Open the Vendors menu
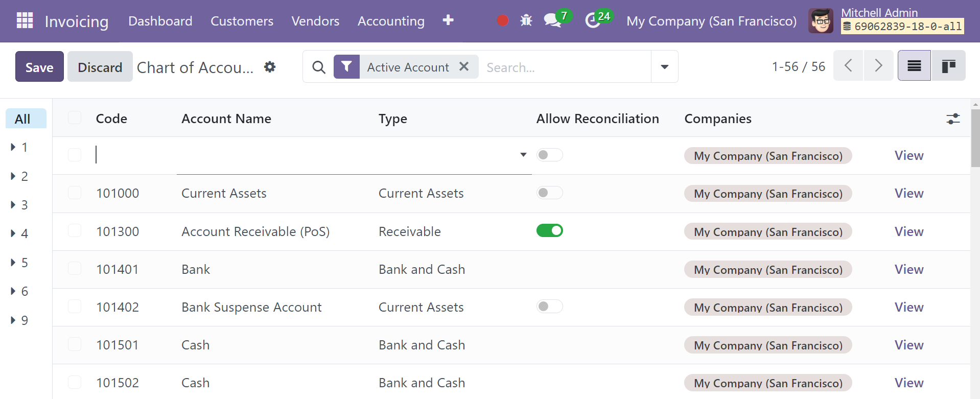This screenshot has width=980, height=399. point(315,21)
